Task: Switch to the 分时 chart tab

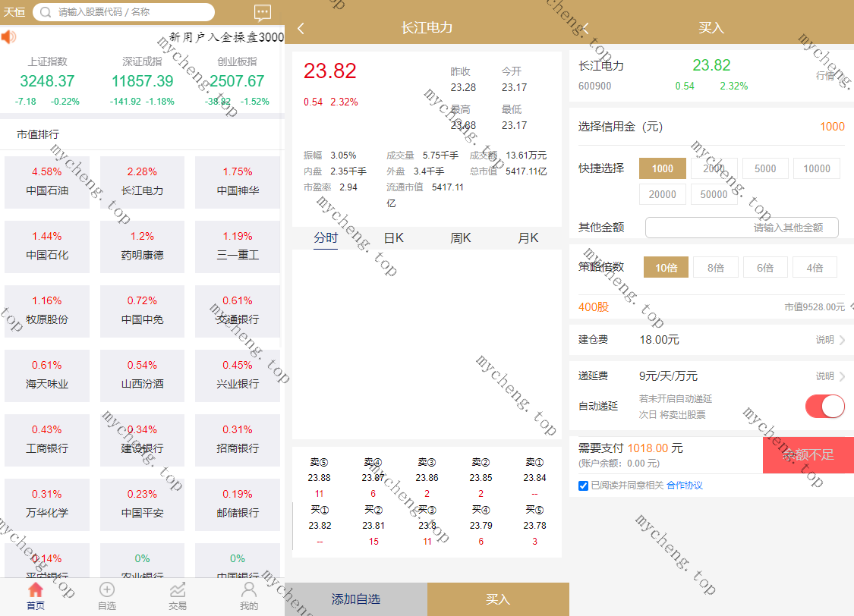Action: point(326,237)
